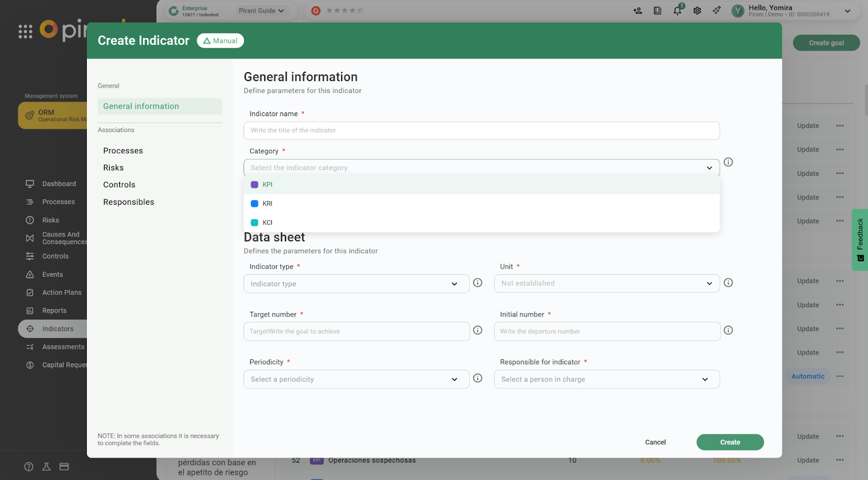Click info icon beside Periodicity dropdown
Viewport: 868px width, 480px height.
(x=477, y=378)
